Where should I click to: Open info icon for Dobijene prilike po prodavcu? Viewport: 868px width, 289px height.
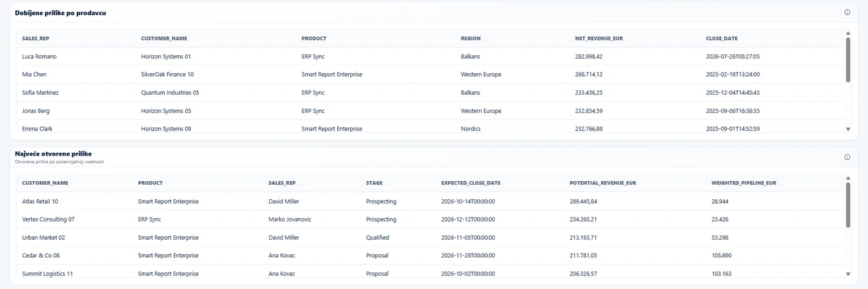point(847,12)
